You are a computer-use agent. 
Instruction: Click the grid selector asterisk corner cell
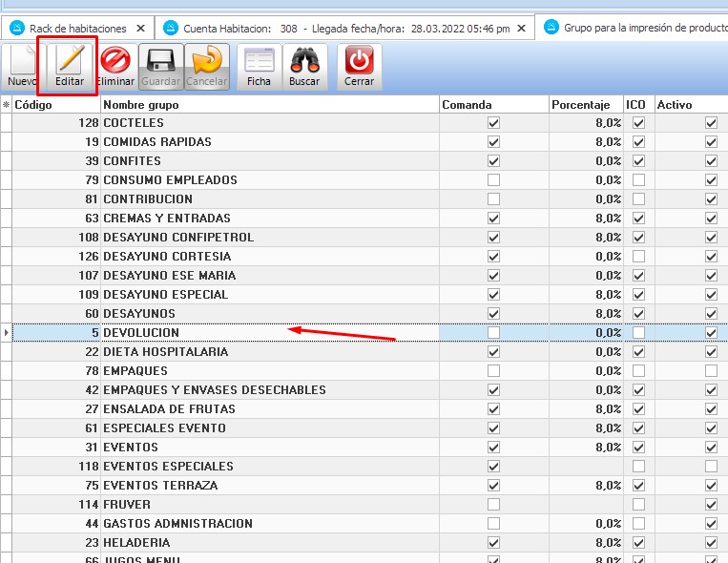pyautogui.click(x=6, y=105)
